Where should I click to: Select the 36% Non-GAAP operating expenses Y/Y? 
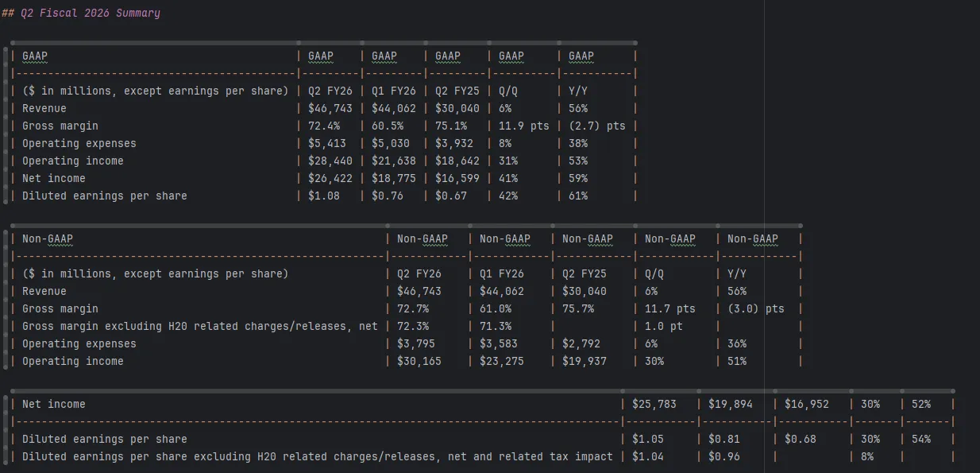coord(737,343)
